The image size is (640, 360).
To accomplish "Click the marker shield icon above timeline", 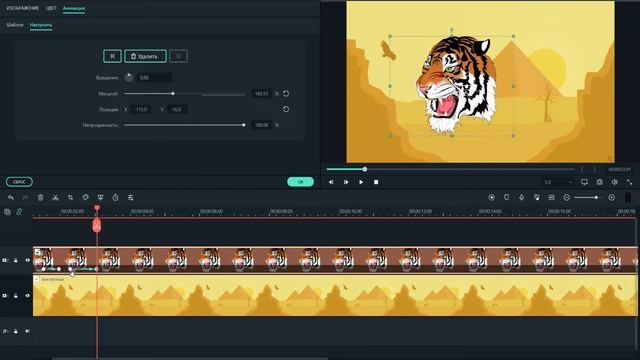I will pyautogui.click(x=507, y=198).
